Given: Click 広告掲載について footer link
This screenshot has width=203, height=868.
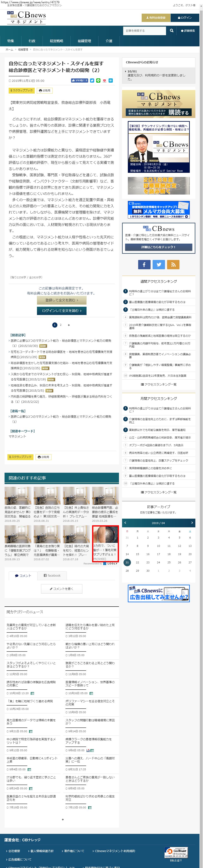Looking at the screenshot, I should pos(20,859).
